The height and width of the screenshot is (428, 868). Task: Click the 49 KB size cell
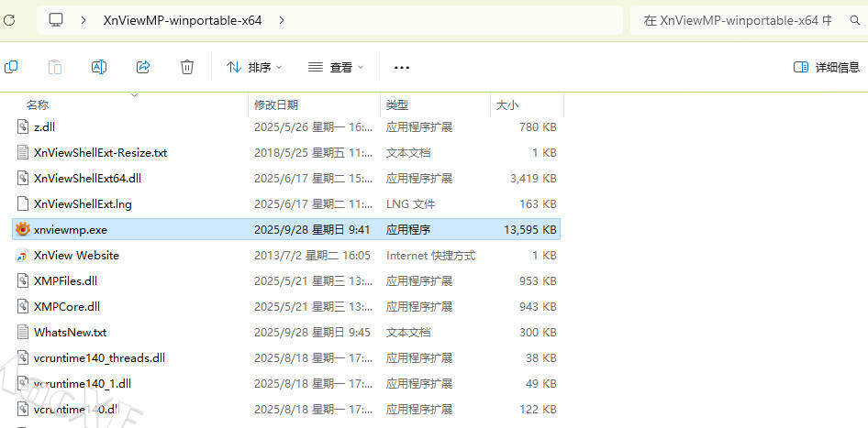click(540, 383)
